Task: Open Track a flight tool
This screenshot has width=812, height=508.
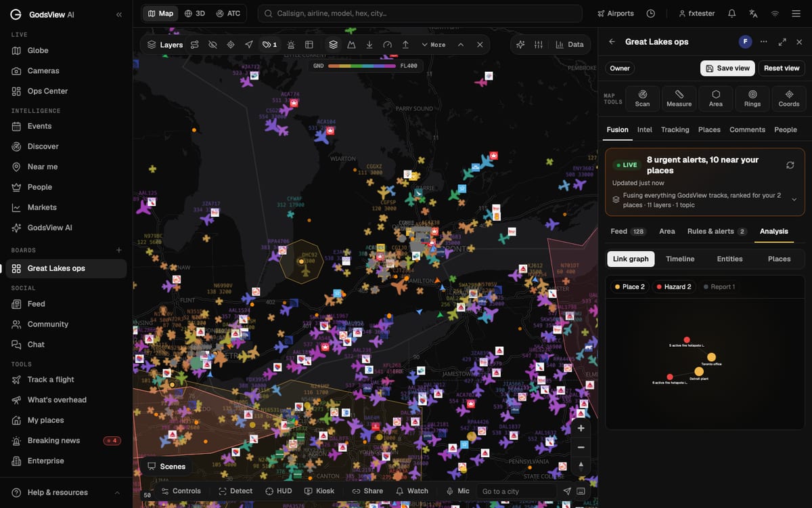Action: point(66,379)
